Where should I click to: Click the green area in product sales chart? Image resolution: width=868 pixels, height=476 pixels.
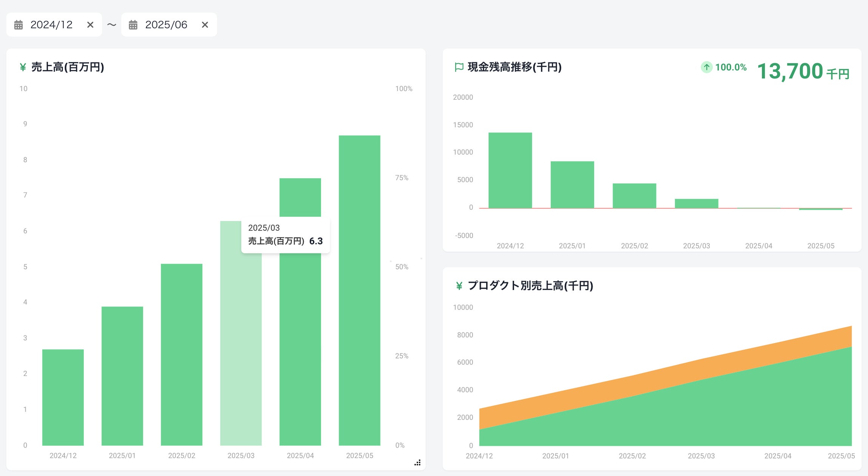click(x=718, y=416)
